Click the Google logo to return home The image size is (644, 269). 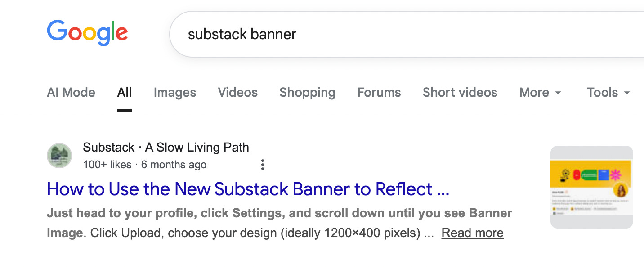(x=87, y=32)
